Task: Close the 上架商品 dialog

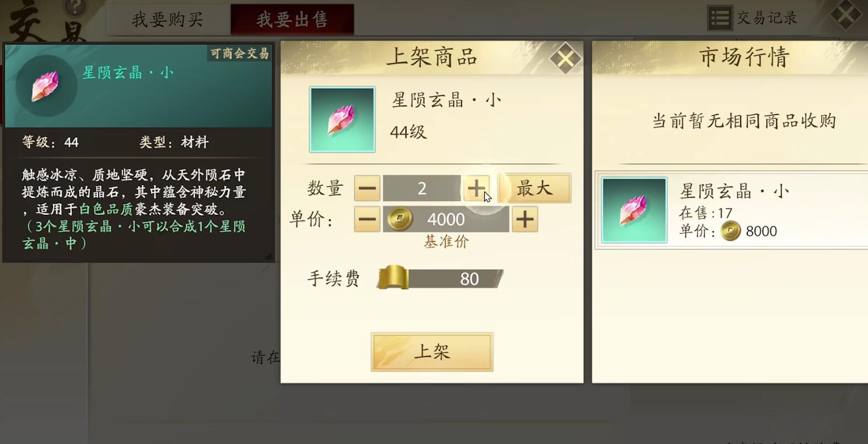Action: coord(565,58)
